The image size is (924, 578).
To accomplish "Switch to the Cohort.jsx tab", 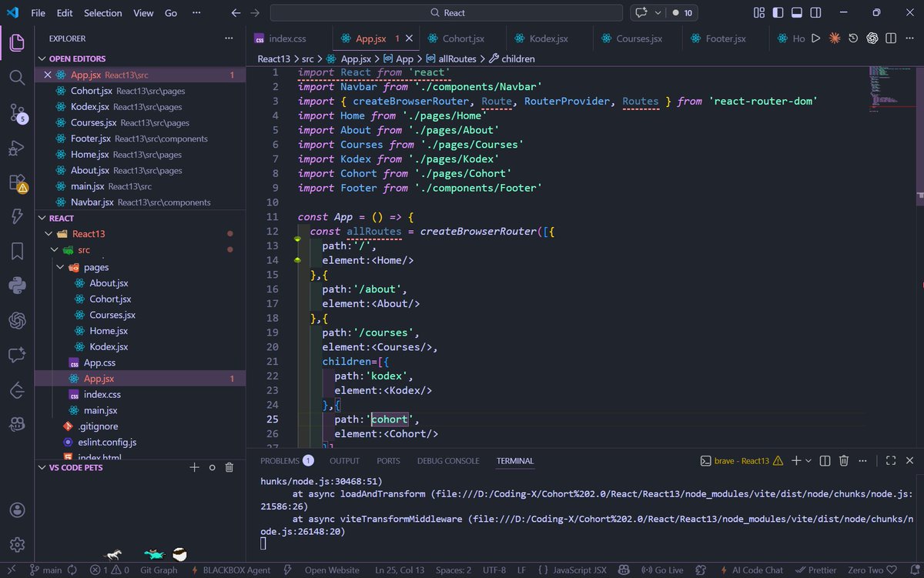I will (x=463, y=38).
